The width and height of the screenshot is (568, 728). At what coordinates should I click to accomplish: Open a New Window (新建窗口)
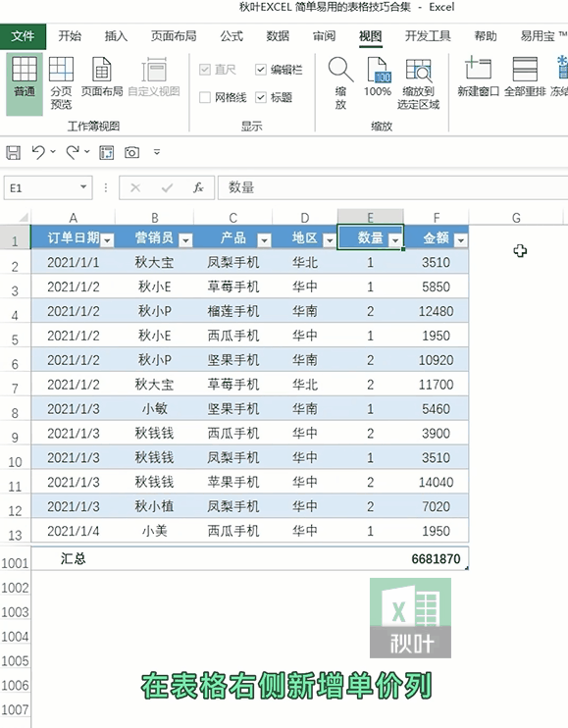point(478,77)
